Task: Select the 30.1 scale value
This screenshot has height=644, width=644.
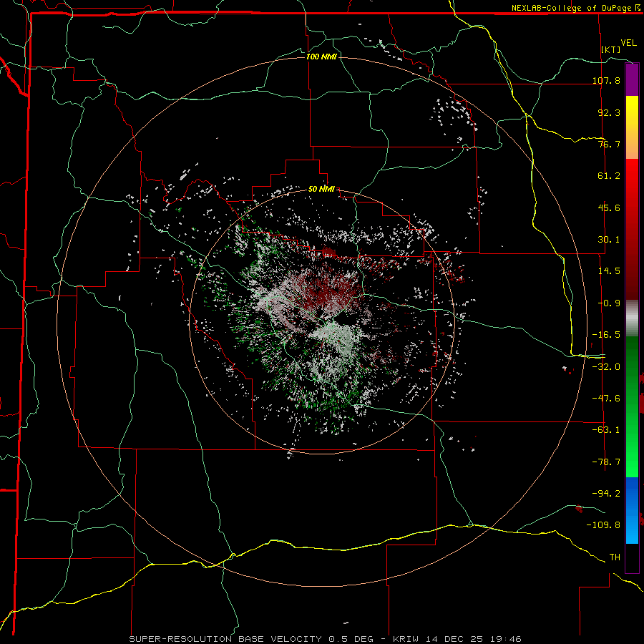Action: (x=609, y=240)
